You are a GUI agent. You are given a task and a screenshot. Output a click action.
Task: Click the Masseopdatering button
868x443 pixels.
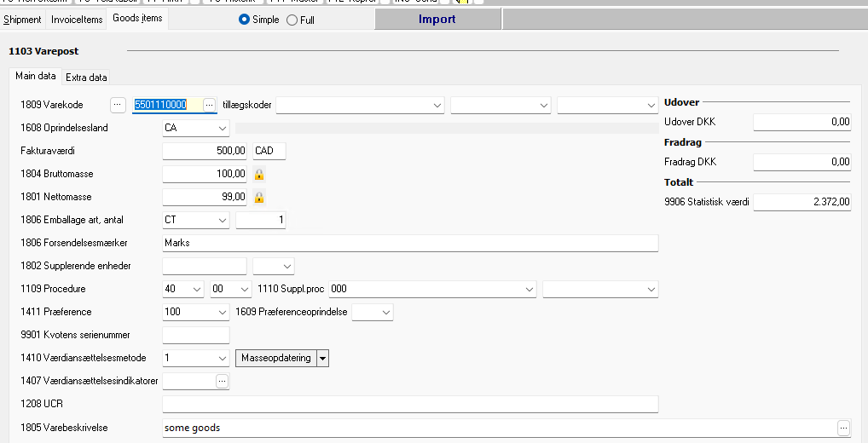[x=275, y=359]
